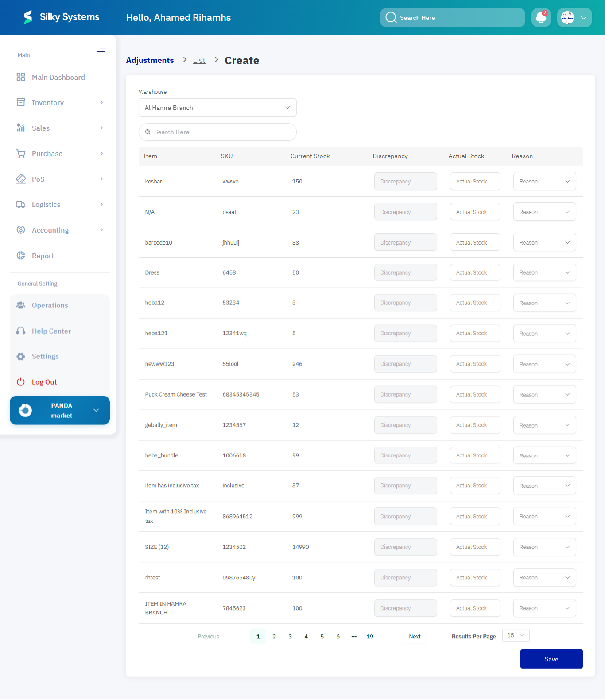This screenshot has height=700, width=605.
Task: Expand user profile dropdown chevron
Action: [584, 18]
